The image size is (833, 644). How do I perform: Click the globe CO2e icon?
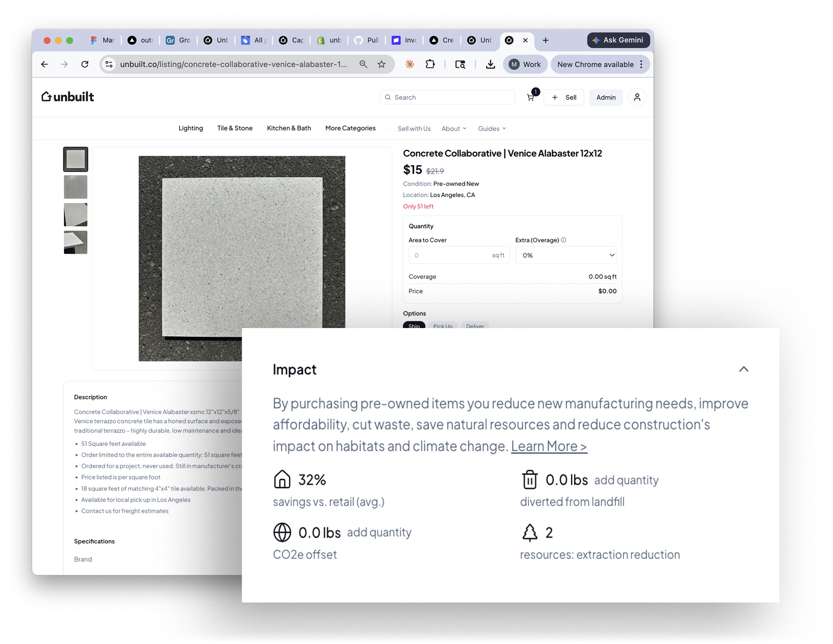[282, 532]
